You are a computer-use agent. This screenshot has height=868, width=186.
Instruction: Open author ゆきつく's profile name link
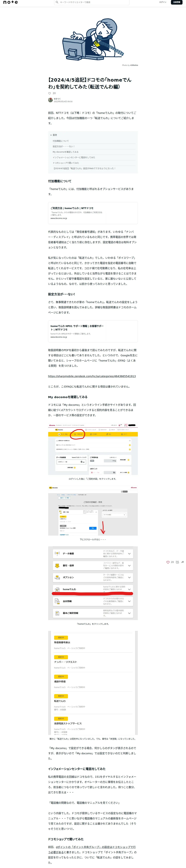coord(57,99)
